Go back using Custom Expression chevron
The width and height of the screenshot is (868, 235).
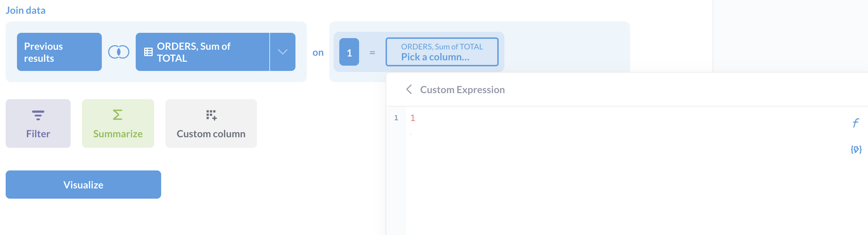409,90
